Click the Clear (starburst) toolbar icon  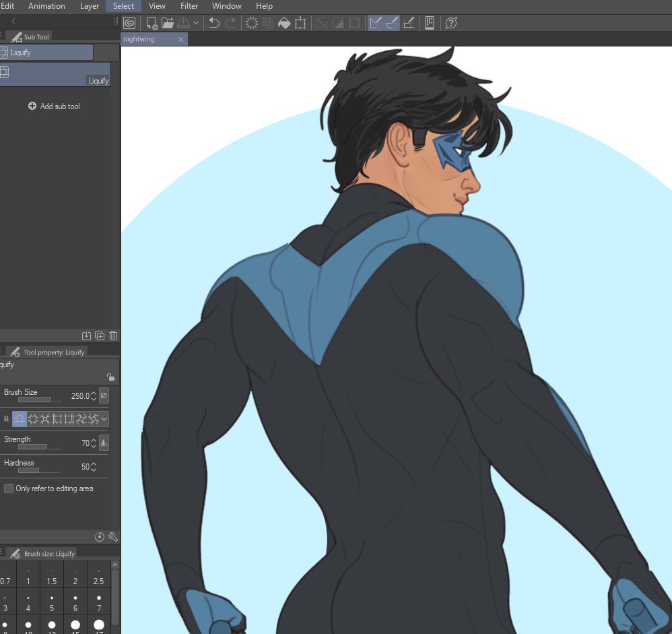(x=252, y=23)
